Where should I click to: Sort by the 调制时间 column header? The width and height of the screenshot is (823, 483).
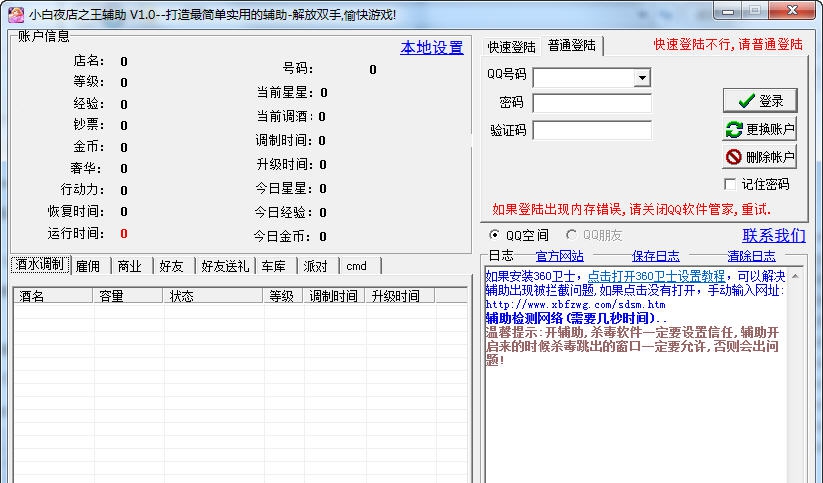334,296
